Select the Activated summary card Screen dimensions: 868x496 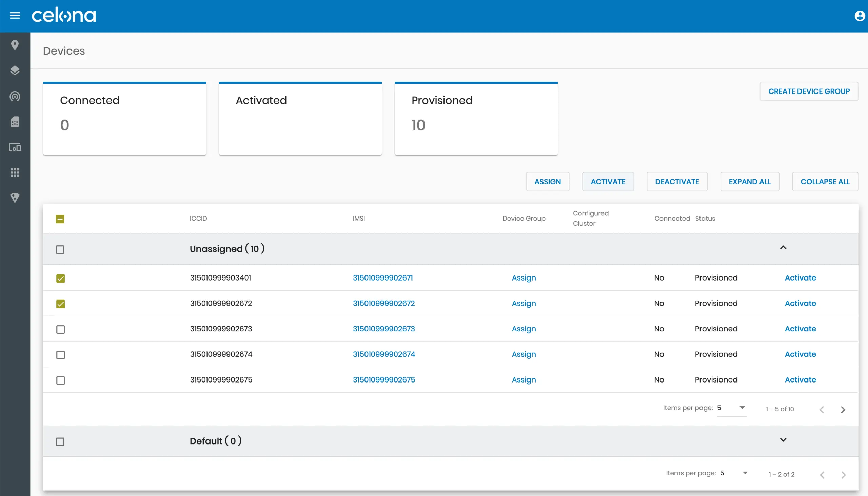(300, 119)
